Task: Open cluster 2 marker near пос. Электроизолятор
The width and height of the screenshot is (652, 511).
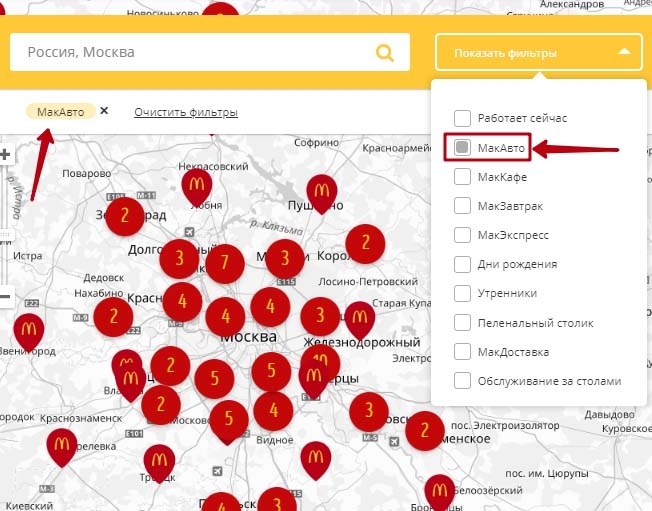Action: 425,431
